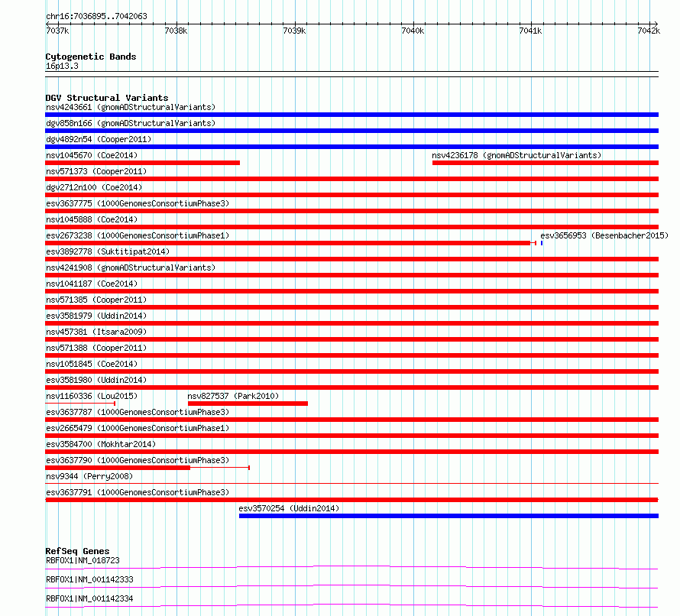Open nsv457381 Itsara2009 variant
Image resolution: width=680 pixels, height=616 pixels.
point(96,332)
